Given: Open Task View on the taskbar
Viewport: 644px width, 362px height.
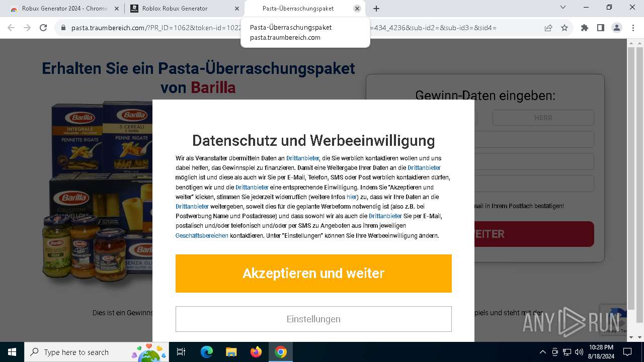Looking at the screenshot, I should pyautogui.click(x=181, y=352).
